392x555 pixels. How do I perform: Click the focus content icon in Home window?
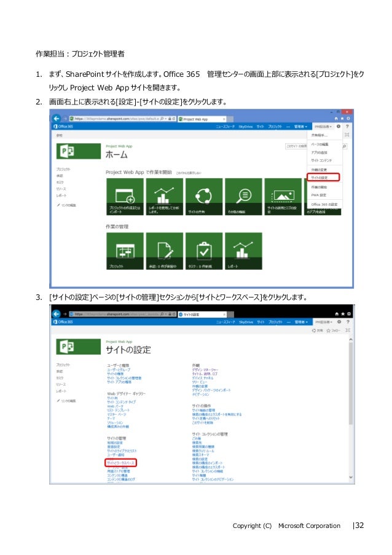point(347,135)
